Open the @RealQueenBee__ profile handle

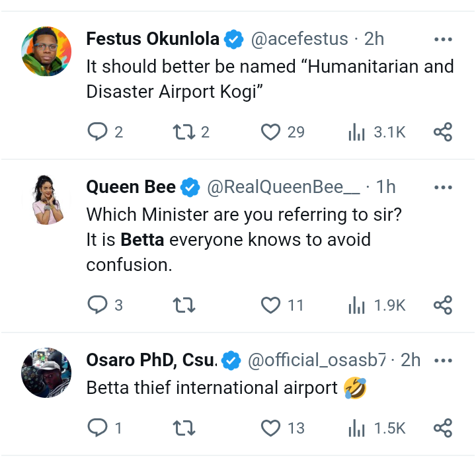pos(284,188)
